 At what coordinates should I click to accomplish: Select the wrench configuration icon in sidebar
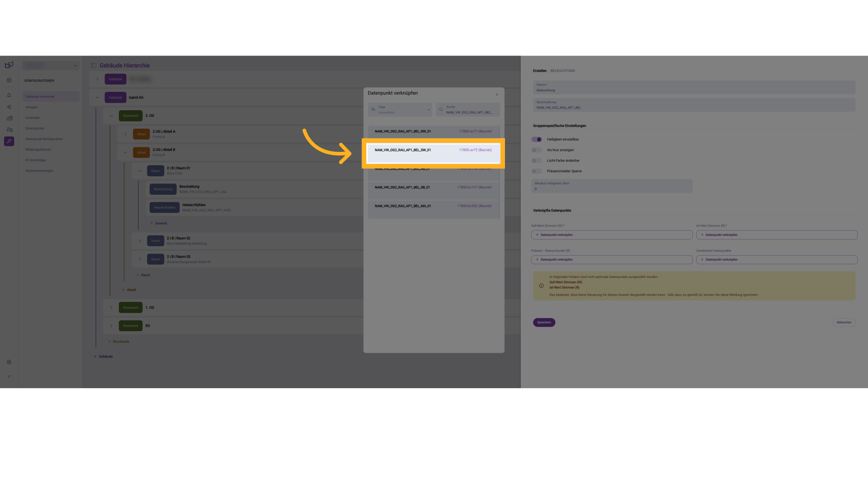click(9, 141)
